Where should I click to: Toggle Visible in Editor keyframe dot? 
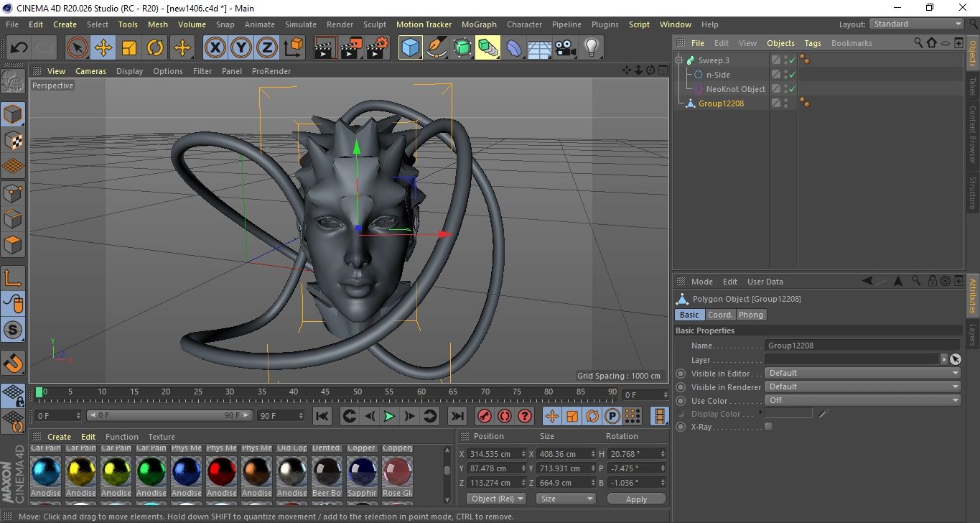(x=681, y=374)
